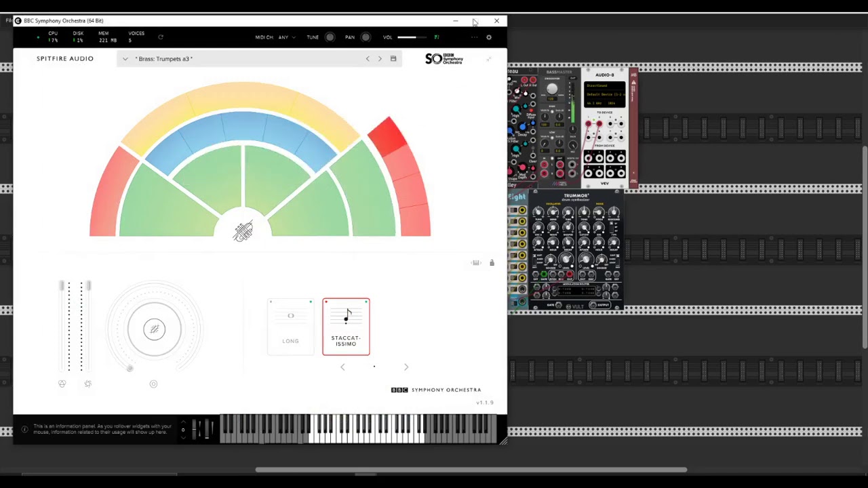Click the mixer view icon beside the lock
Screen dimensions: 868x488
[x=476, y=263]
